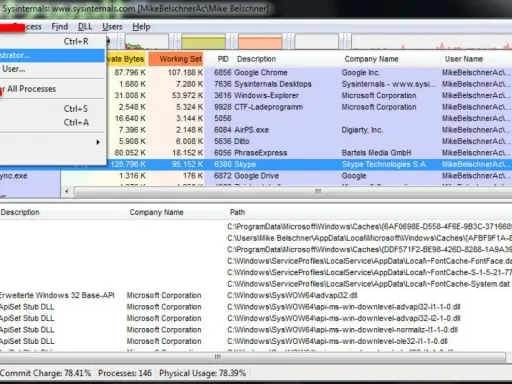Select the FontCache-FontFace path row
Screen dimensions: 512x384
click(x=256, y=261)
